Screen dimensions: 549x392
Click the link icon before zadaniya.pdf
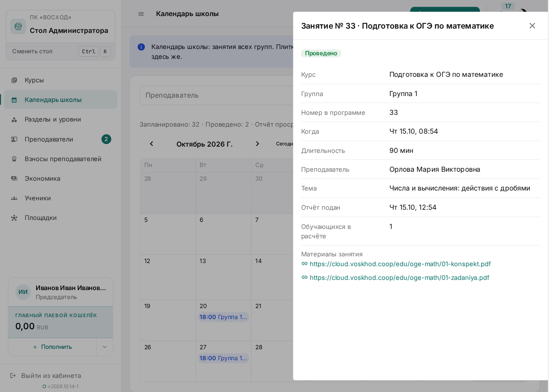click(304, 278)
